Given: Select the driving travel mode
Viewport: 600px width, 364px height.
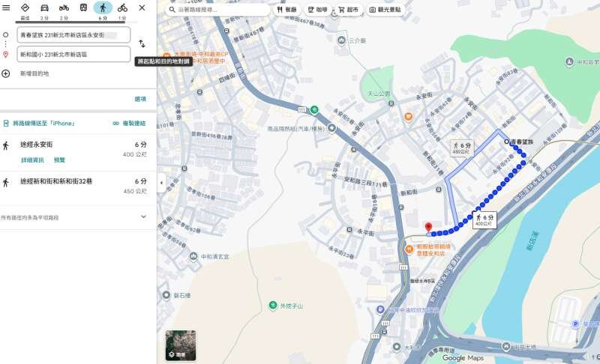Looking at the screenshot, I should [x=44, y=8].
